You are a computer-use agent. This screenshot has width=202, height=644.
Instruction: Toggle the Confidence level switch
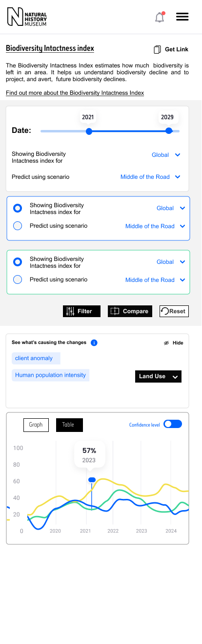pos(173,424)
